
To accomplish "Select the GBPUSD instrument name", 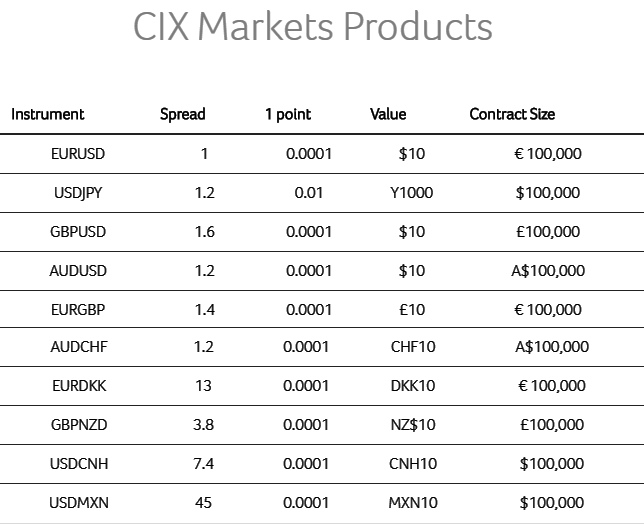I will [78, 232].
